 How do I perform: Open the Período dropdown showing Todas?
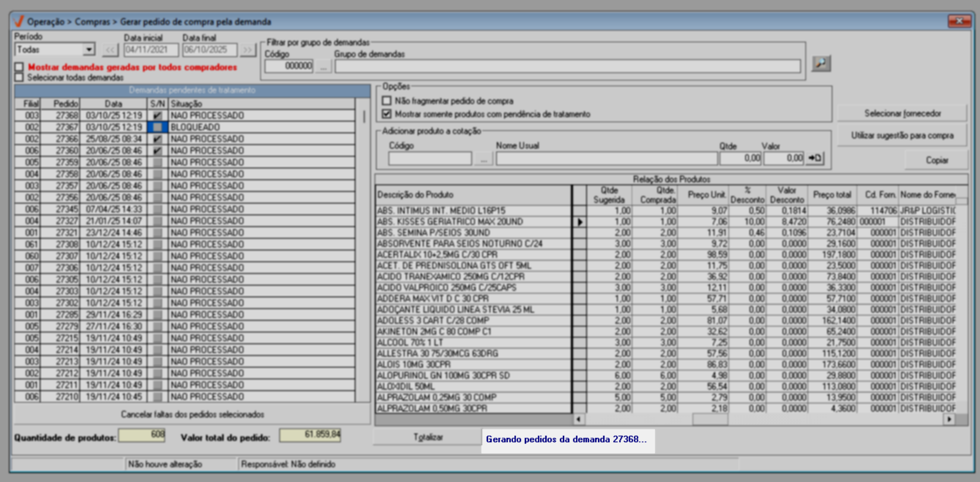coord(88,50)
